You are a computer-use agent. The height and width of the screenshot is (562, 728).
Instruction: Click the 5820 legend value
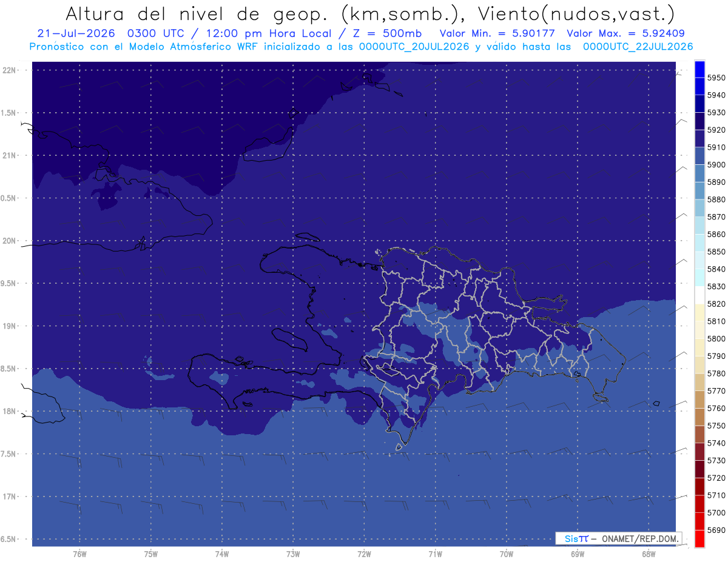pyautogui.click(x=716, y=304)
